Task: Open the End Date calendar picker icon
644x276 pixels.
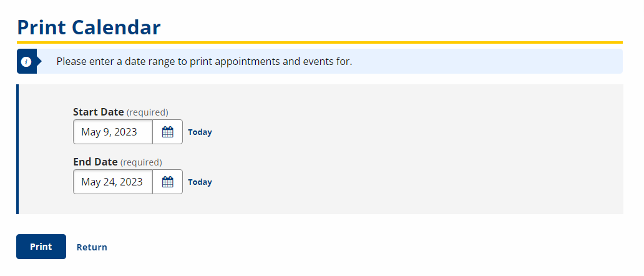Action: pyautogui.click(x=168, y=182)
